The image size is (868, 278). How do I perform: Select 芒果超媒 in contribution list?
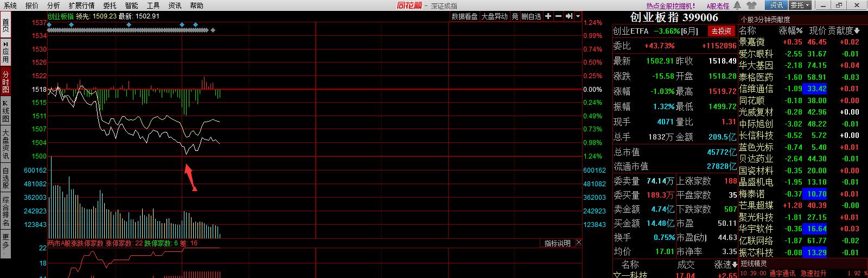click(756, 206)
